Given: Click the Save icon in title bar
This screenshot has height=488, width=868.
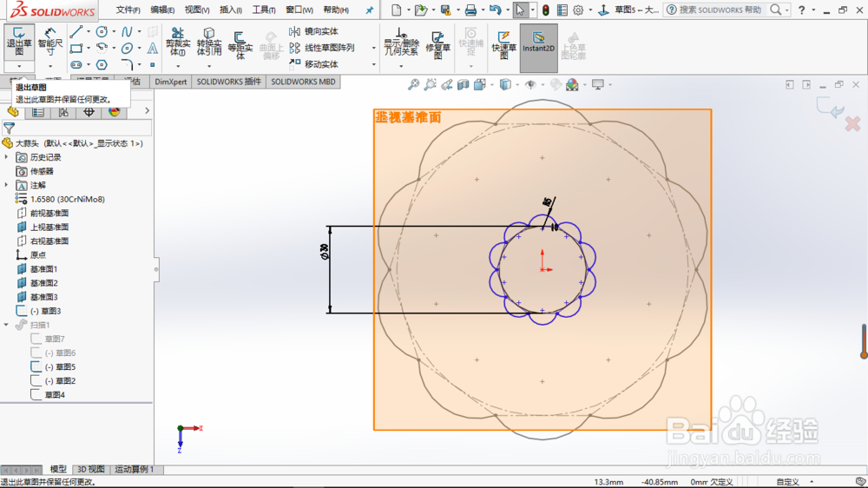Looking at the screenshot, I should coord(445,10).
